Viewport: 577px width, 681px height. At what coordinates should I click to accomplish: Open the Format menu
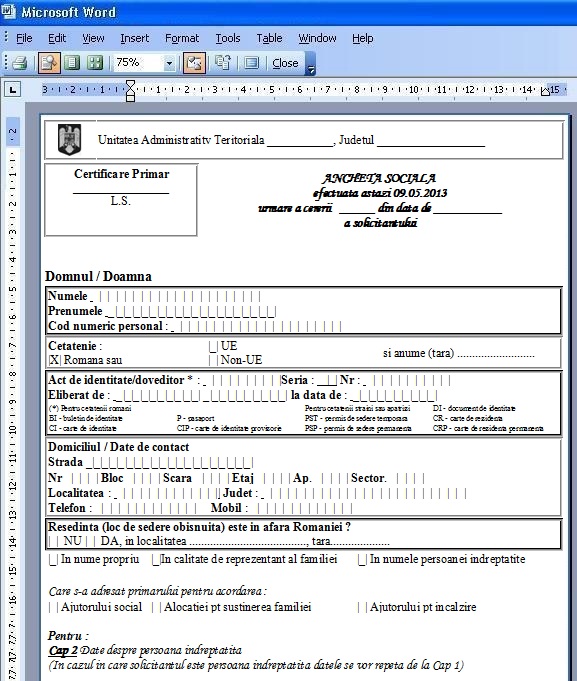tap(182, 38)
